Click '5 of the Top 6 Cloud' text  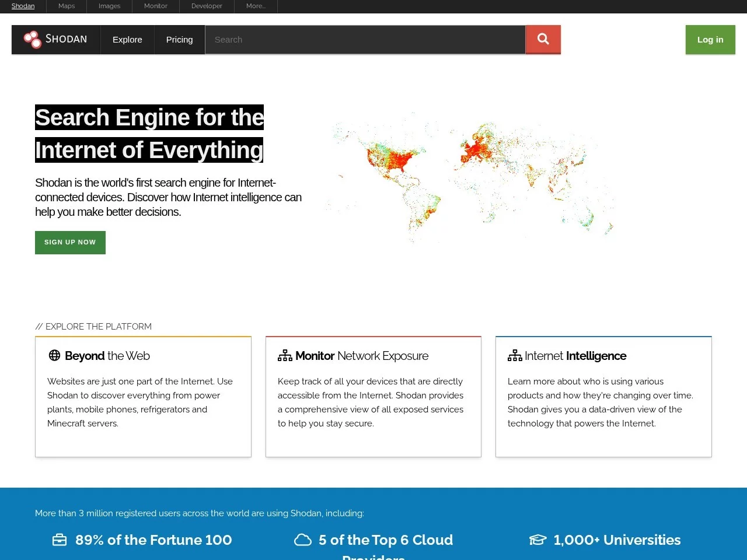[x=386, y=540]
